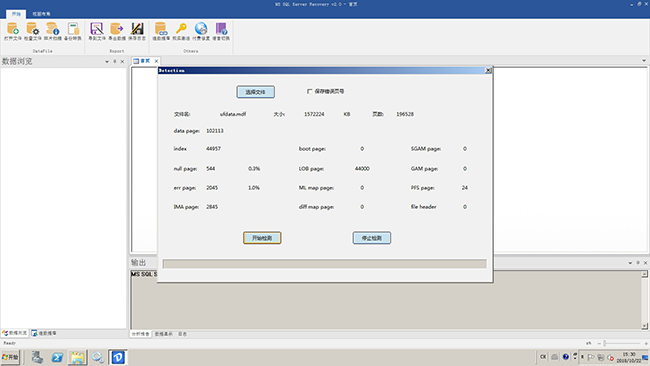Click the detection progress bar
Image resolution: width=650 pixels, height=366 pixels.
[325, 264]
